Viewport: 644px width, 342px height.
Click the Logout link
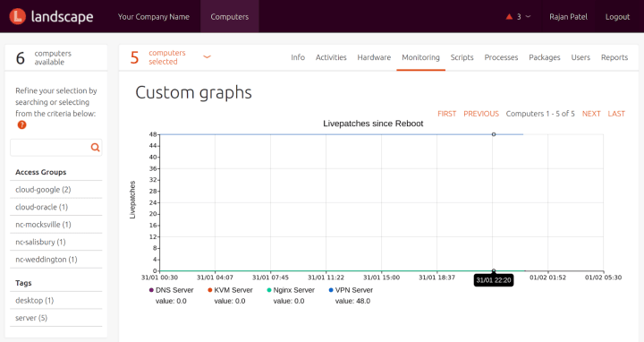(617, 17)
